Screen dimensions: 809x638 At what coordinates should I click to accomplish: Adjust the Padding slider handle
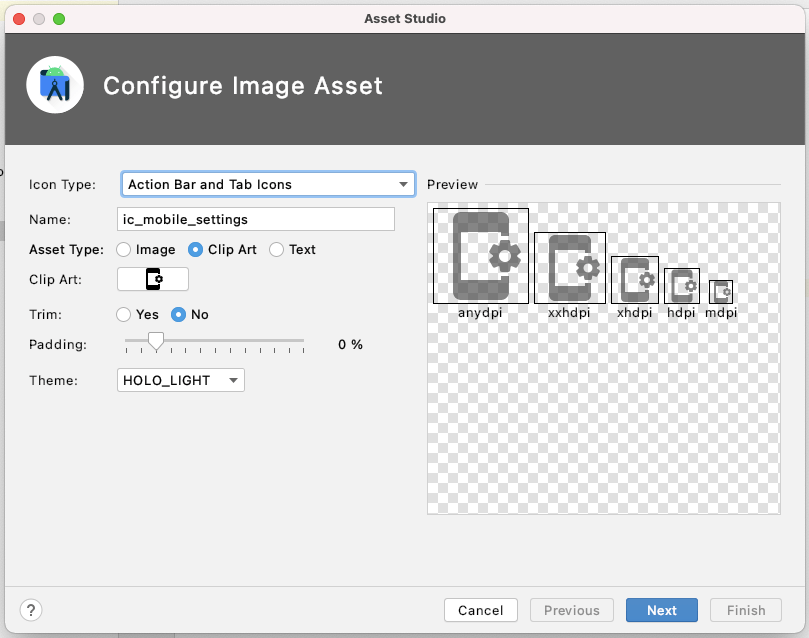[155, 341]
